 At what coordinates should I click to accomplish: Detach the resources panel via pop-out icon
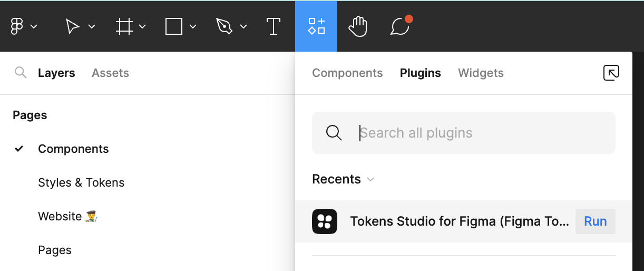(x=611, y=73)
